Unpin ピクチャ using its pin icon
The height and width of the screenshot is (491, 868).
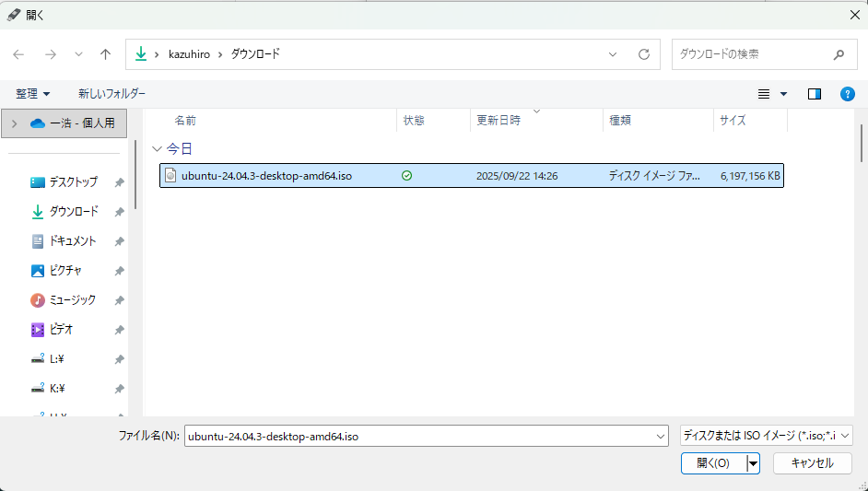tap(119, 271)
